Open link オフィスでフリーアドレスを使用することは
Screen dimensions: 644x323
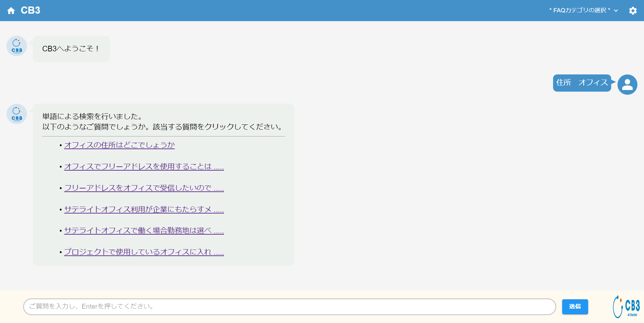[144, 167]
